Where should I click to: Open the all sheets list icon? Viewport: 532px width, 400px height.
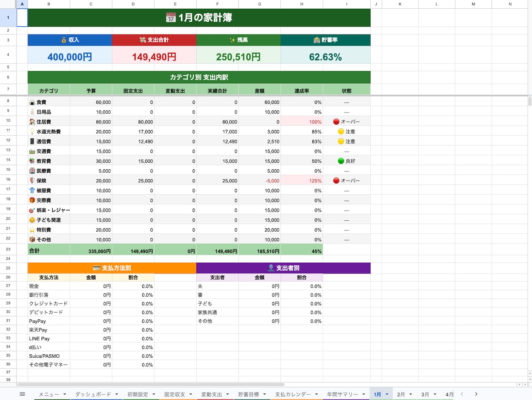tap(22, 394)
